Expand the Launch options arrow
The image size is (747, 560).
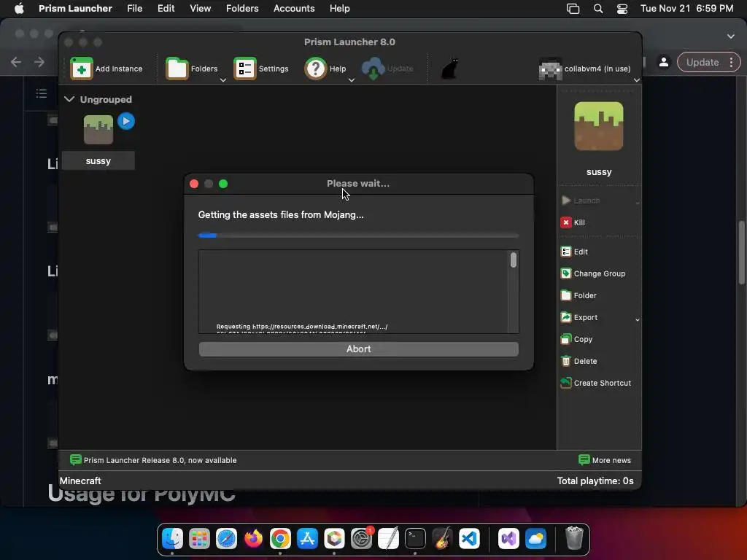(638, 203)
